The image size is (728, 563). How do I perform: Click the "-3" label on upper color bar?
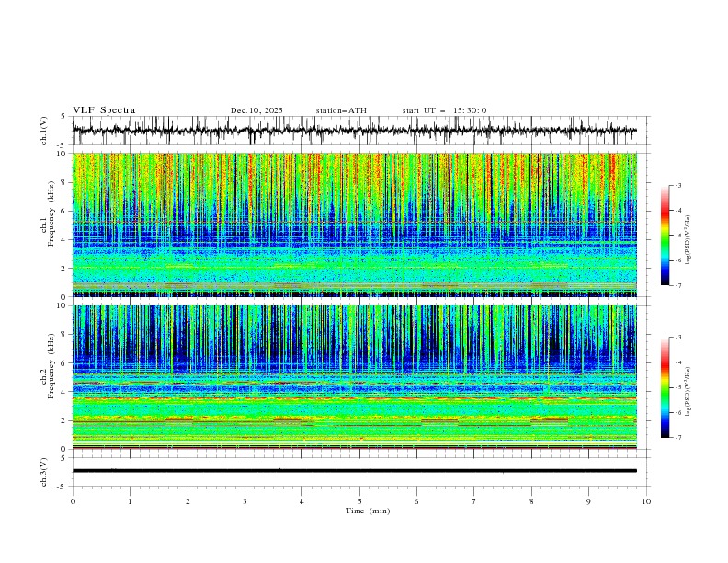pyautogui.click(x=677, y=185)
